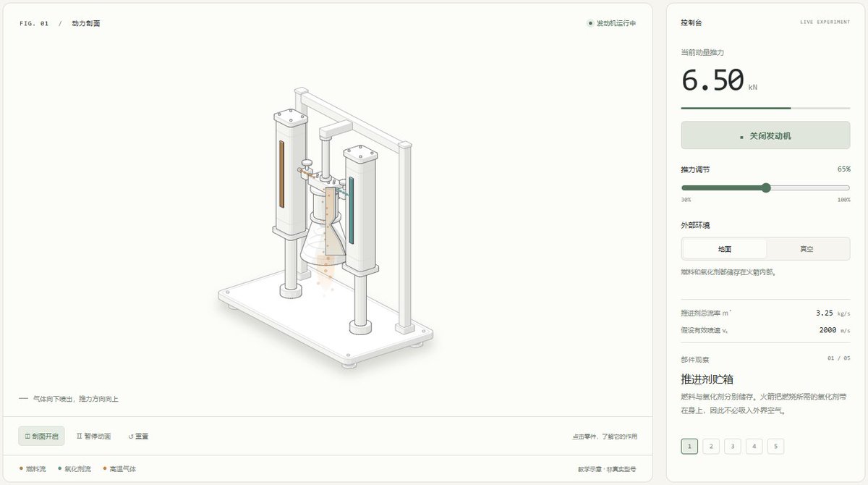Viewport: 868px width, 485px height.
Task: Click the 氧化剂流 legend entry
Action: (x=75, y=469)
